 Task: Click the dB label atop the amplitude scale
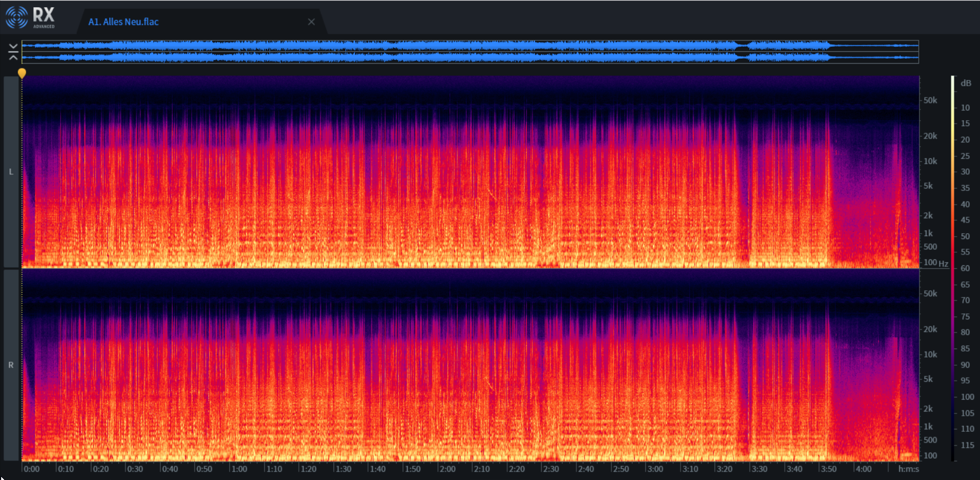[966, 83]
